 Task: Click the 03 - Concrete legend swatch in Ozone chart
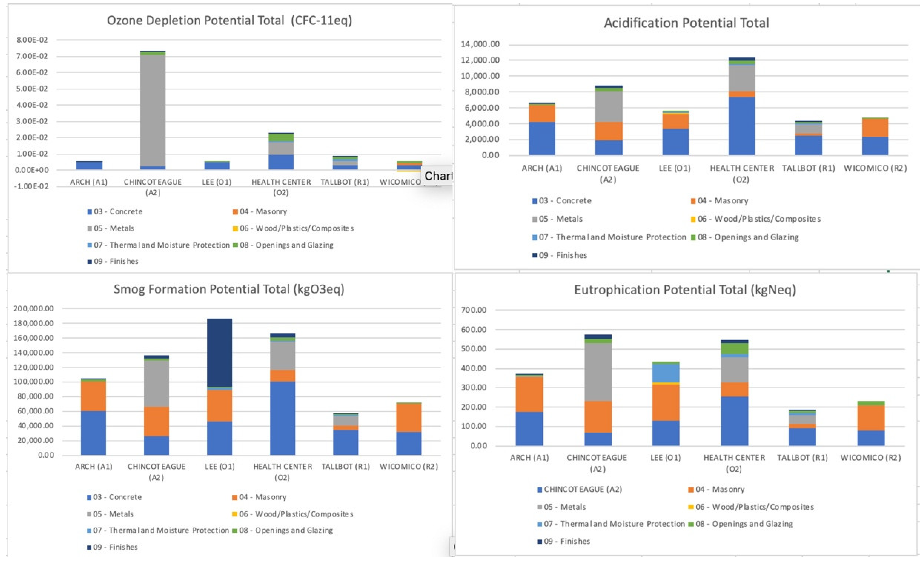click(x=90, y=212)
